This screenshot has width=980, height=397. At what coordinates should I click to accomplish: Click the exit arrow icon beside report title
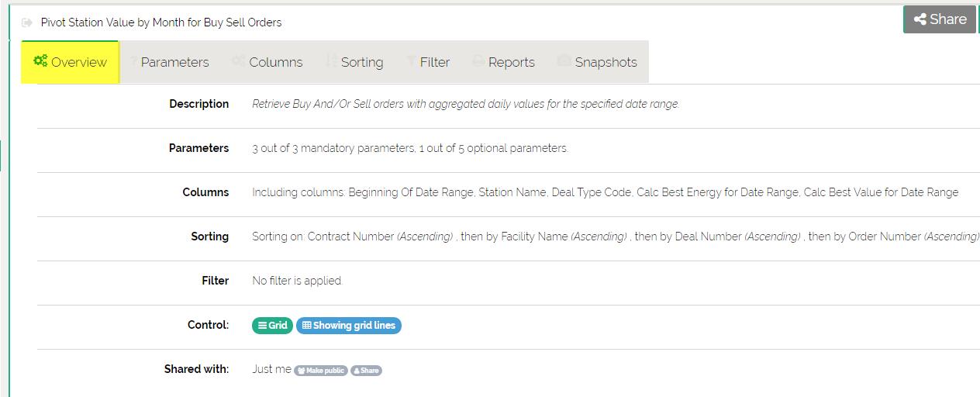(28, 22)
